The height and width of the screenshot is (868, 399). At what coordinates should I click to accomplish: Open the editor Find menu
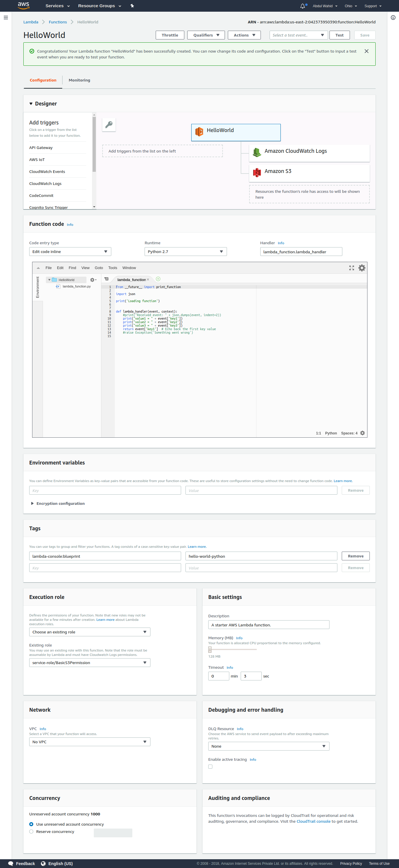click(72, 268)
